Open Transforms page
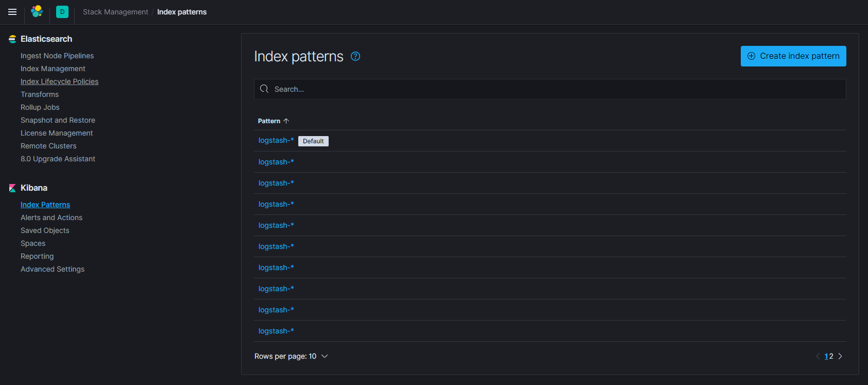 pos(40,94)
